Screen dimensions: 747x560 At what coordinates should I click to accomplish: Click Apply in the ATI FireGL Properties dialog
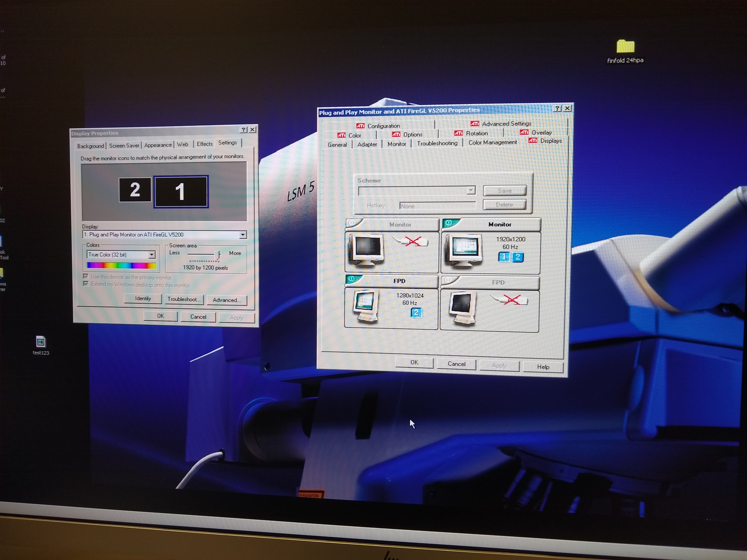pos(499,366)
